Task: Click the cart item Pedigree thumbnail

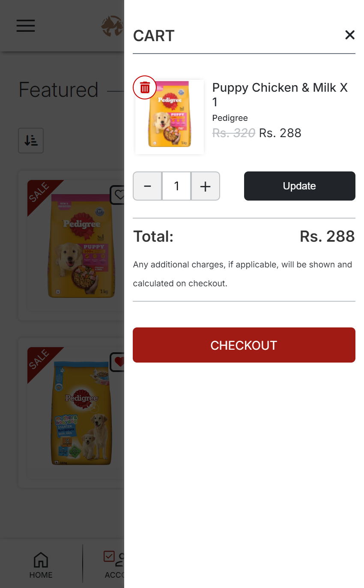Action: click(x=170, y=117)
